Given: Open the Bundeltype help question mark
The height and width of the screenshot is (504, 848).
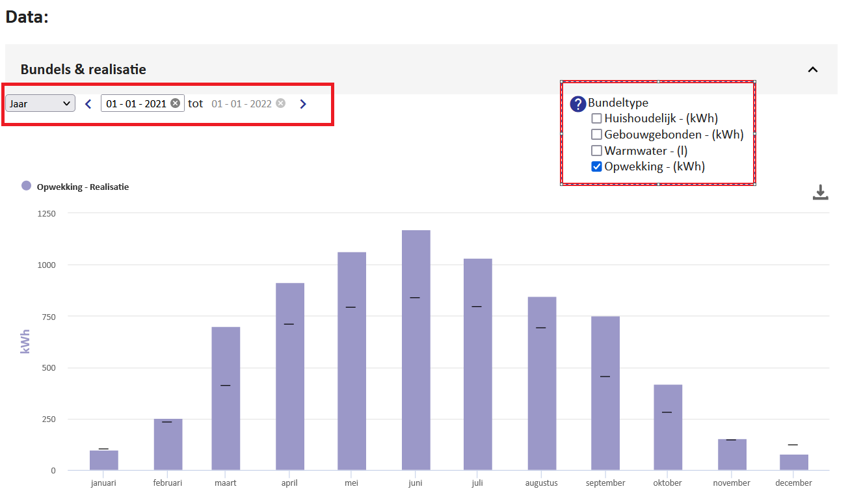Looking at the screenshot, I should [x=578, y=103].
